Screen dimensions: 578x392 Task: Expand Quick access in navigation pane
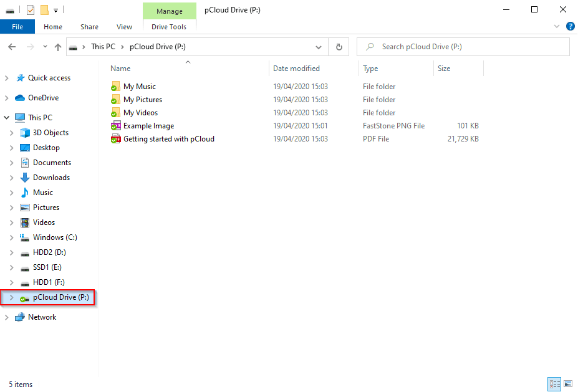[x=7, y=78]
